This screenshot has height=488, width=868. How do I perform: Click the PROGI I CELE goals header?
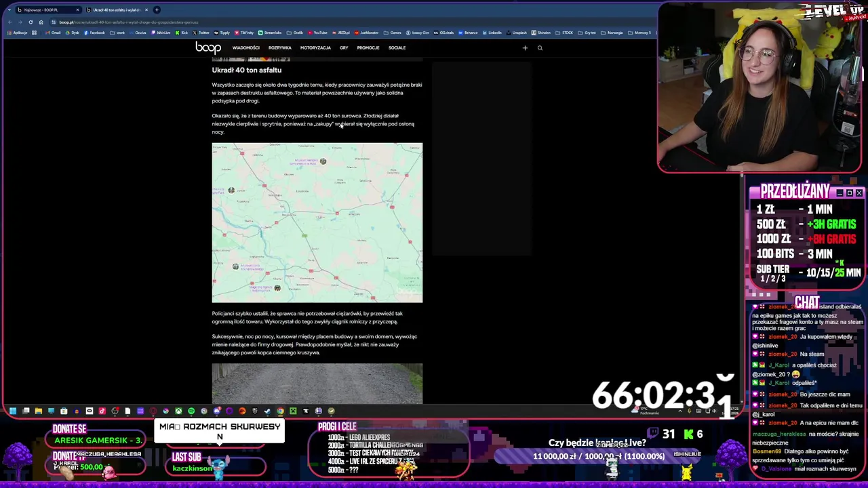[x=337, y=426]
